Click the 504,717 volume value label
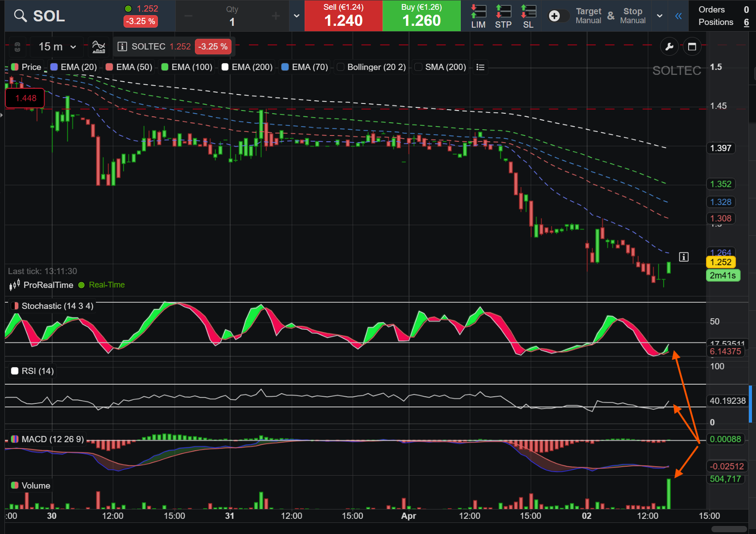 (x=725, y=479)
